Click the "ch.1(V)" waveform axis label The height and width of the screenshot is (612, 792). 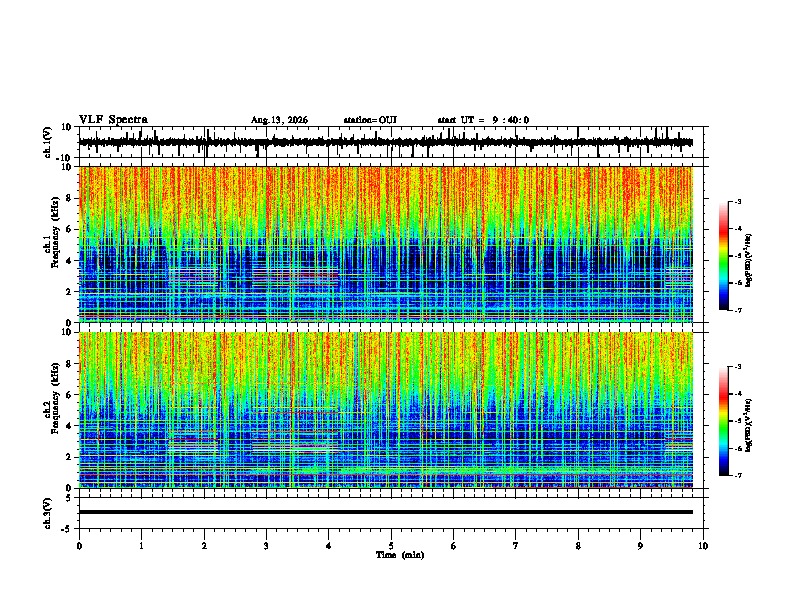click(x=47, y=142)
